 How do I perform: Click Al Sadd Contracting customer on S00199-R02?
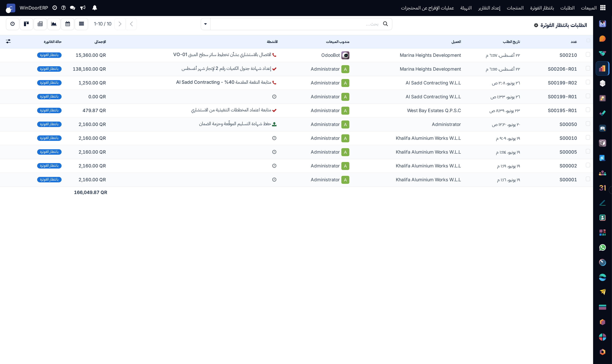point(433,83)
